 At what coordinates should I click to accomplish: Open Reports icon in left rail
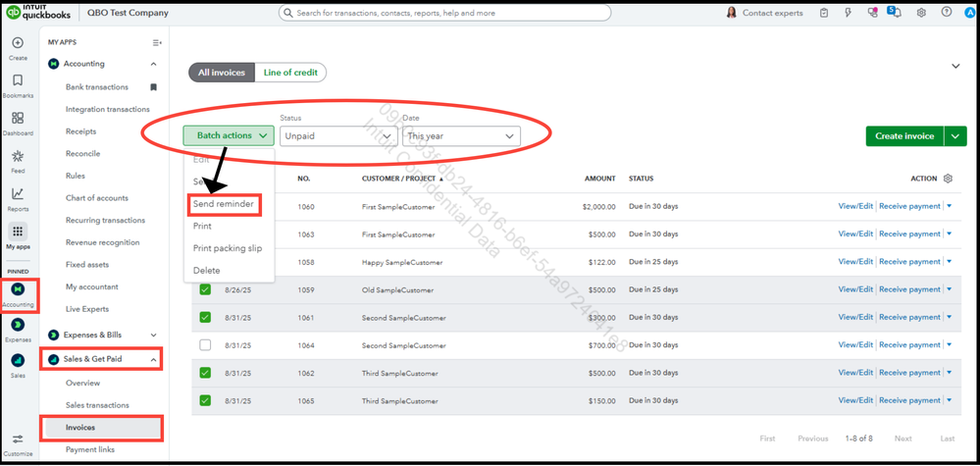coord(18,194)
